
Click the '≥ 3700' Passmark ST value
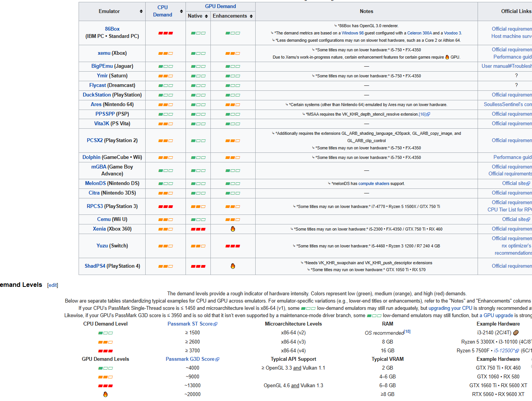click(192, 351)
